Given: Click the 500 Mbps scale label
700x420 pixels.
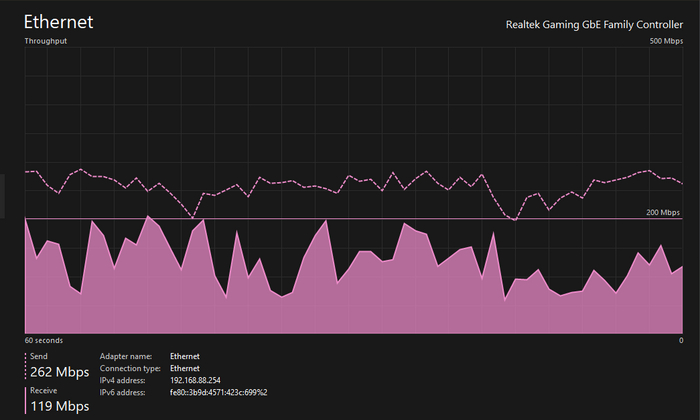Looking at the screenshot, I should click(666, 41).
